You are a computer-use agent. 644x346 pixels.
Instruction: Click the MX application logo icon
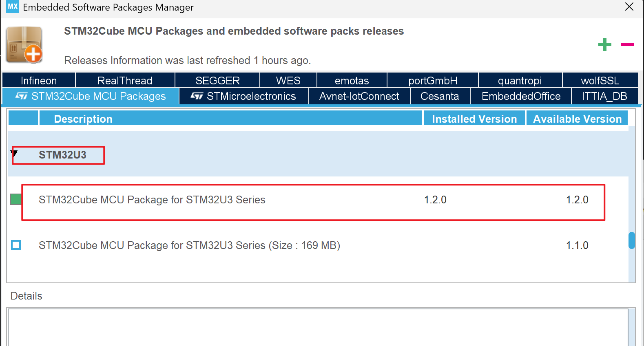click(13, 7)
